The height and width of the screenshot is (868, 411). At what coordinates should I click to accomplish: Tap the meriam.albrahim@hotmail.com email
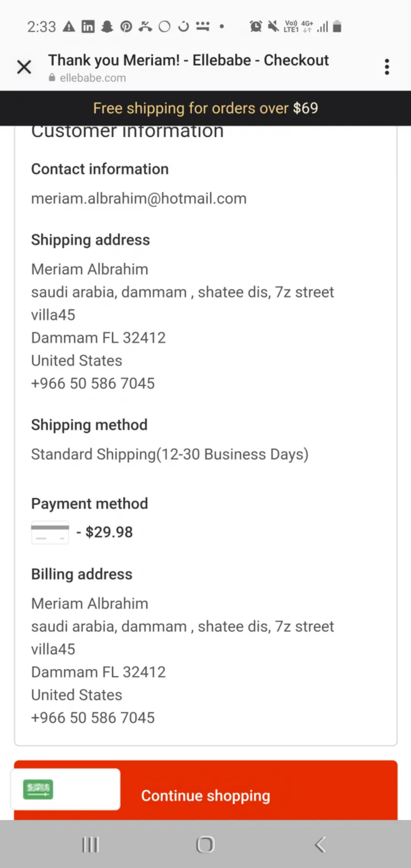pos(139,198)
